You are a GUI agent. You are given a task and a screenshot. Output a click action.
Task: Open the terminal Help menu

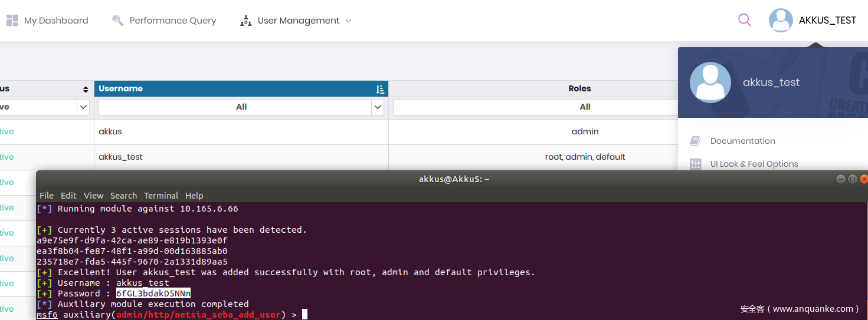click(194, 196)
